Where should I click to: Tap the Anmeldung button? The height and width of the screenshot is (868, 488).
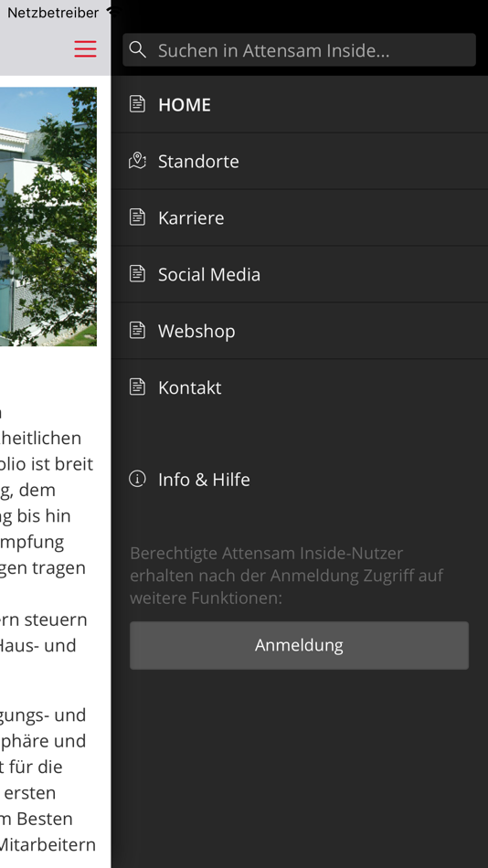[x=299, y=645]
